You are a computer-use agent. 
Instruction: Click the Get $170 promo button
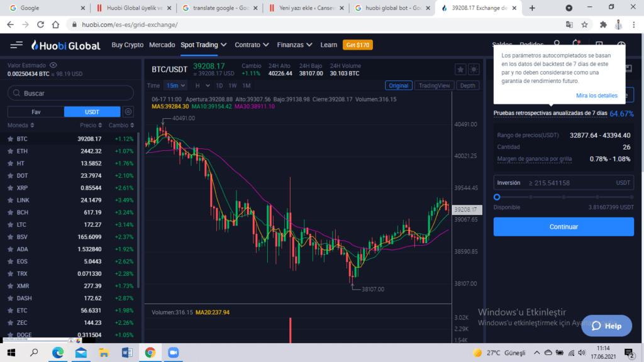[358, 45]
